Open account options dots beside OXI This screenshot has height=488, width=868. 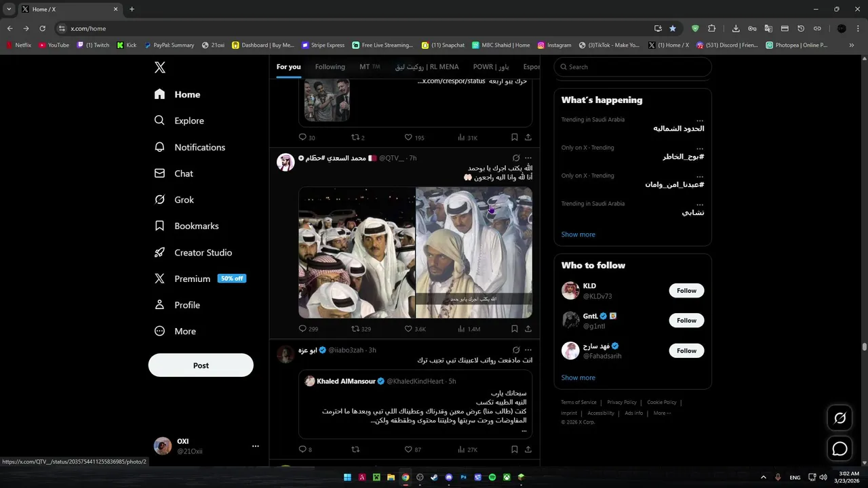(255, 446)
